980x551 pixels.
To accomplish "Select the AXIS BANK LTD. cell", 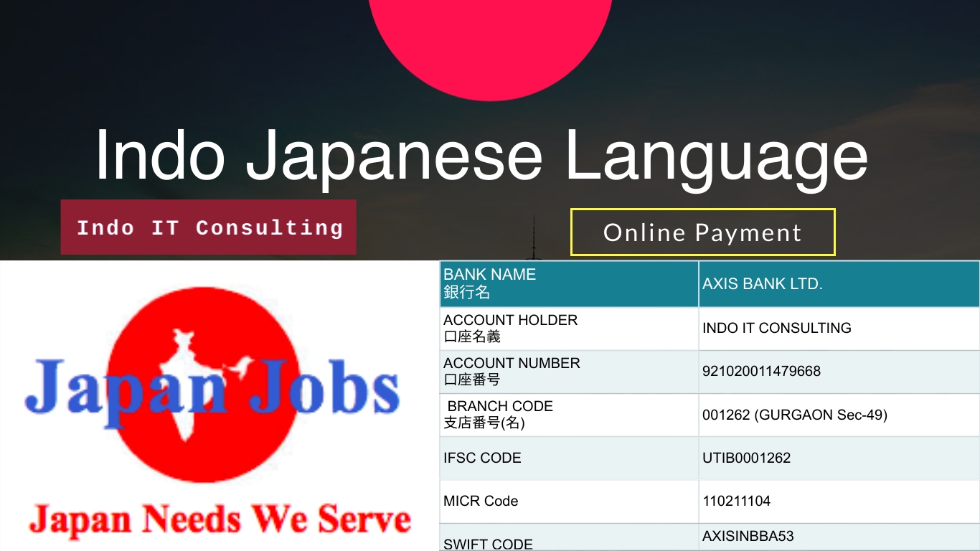I will [839, 284].
